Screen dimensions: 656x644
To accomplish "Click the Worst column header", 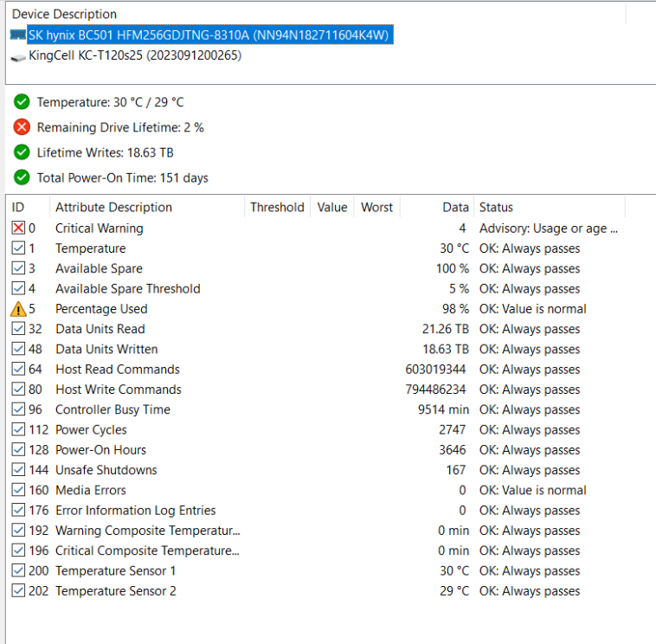I will pyautogui.click(x=377, y=207).
